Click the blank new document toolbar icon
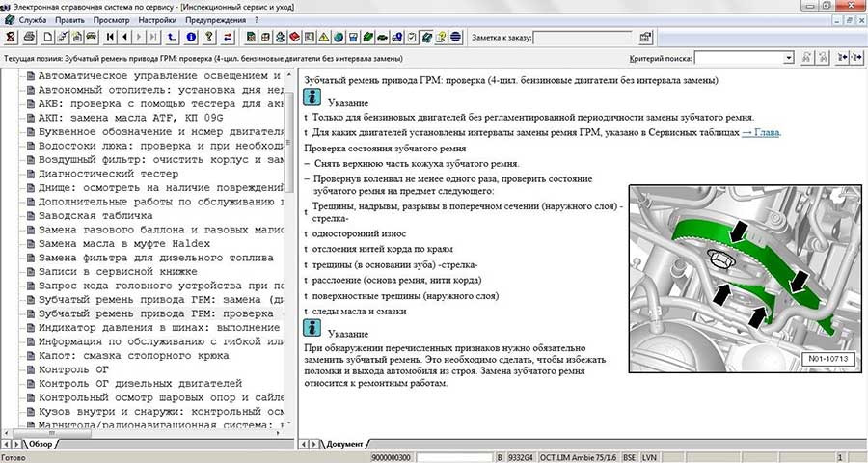This screenshot has height=463, width=868. point(48,37)
